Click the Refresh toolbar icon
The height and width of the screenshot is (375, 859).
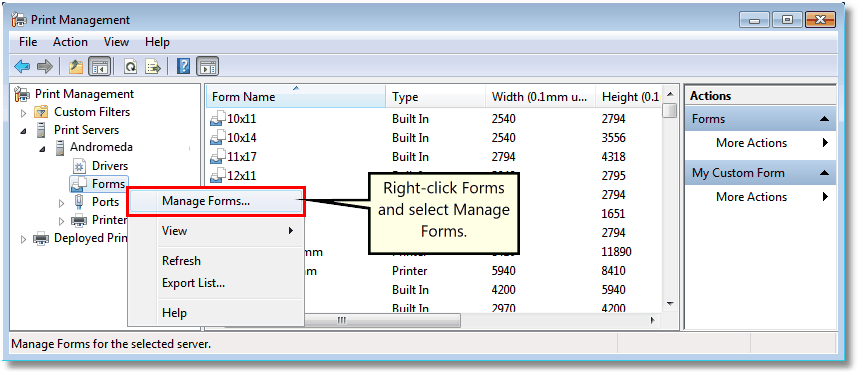(x=130, y=67)
